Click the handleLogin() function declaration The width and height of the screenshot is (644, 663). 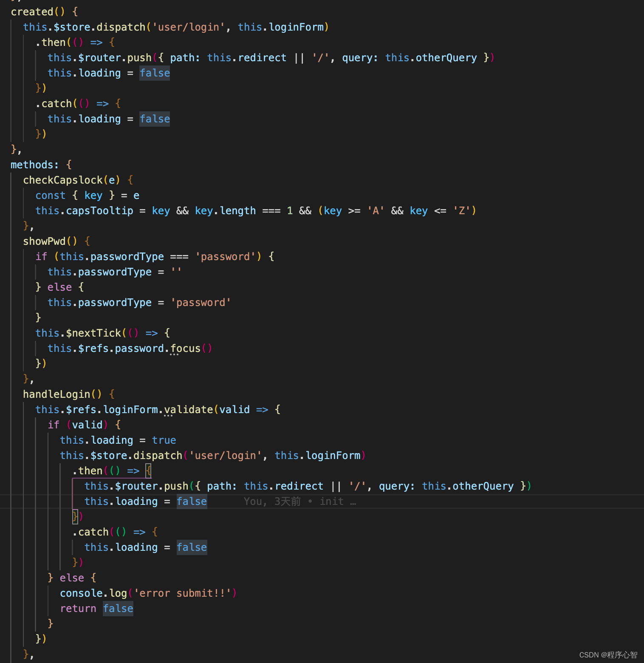tap(57, 394)
